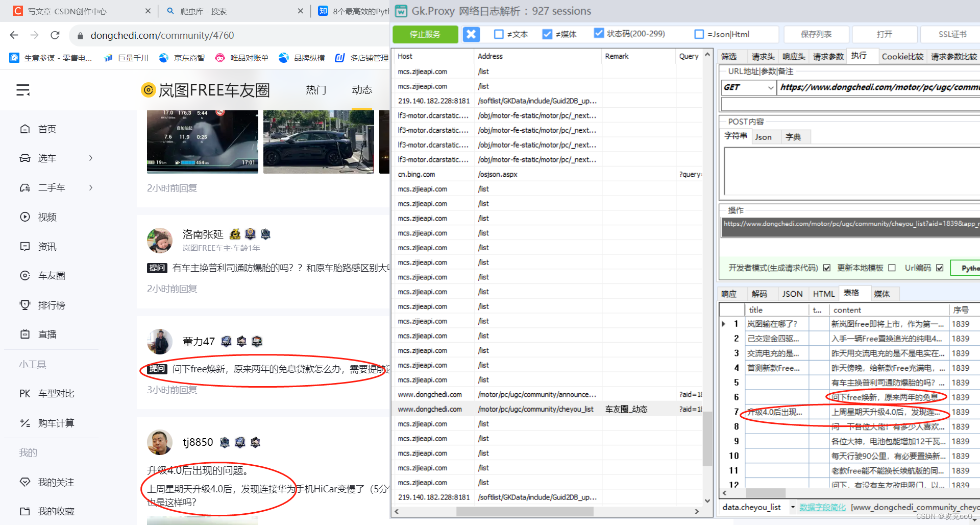Screen dimensions: 980x525
Task: Toggle the 状态码(200-299) checkbox
Action: click(x=599, y=33)
